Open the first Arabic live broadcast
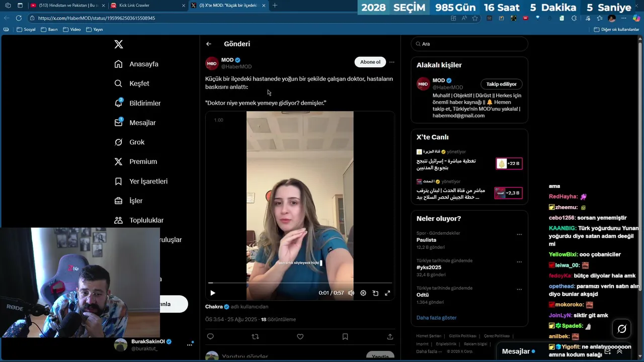This screenshot has height=362, width=644. tap(469, 161)
